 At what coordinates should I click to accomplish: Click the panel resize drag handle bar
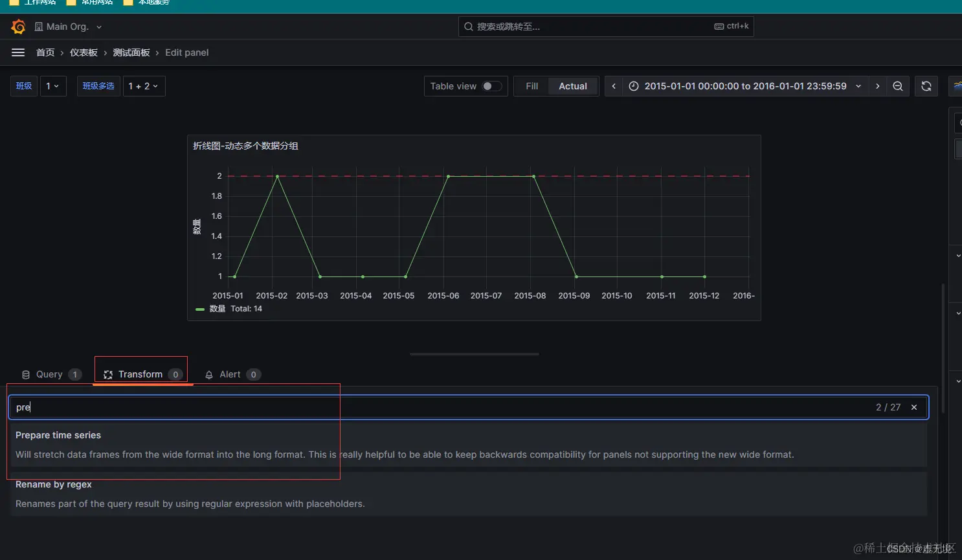[x=475, y=354]
